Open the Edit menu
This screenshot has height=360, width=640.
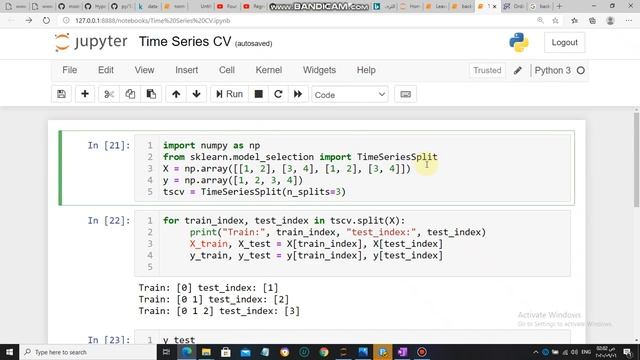pos(106,70)
